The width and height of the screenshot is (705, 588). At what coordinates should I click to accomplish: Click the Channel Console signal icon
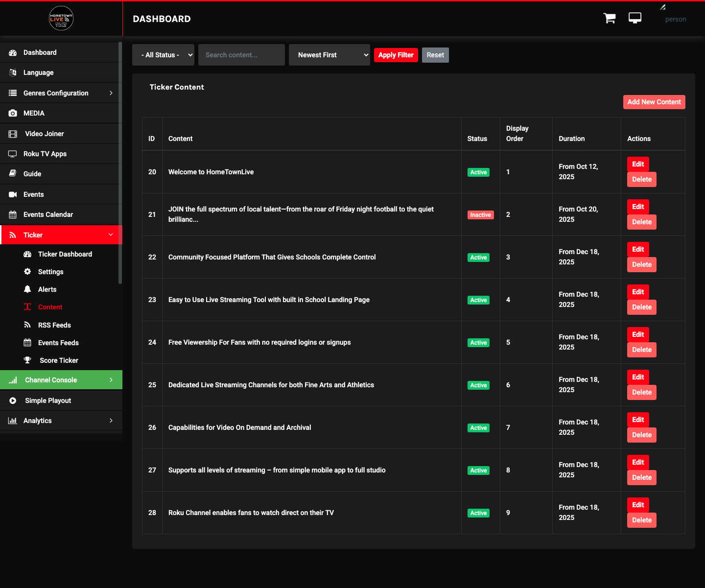tap(13, 380)
